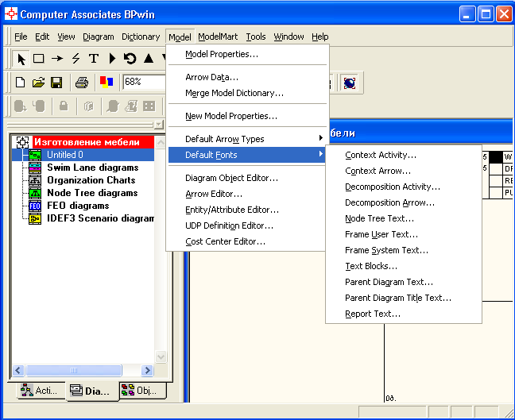The height and width of the screenshot is (420, 515).
Task: Click the Go to Parent up-triangle icon
Action: (x=149, y=59)
